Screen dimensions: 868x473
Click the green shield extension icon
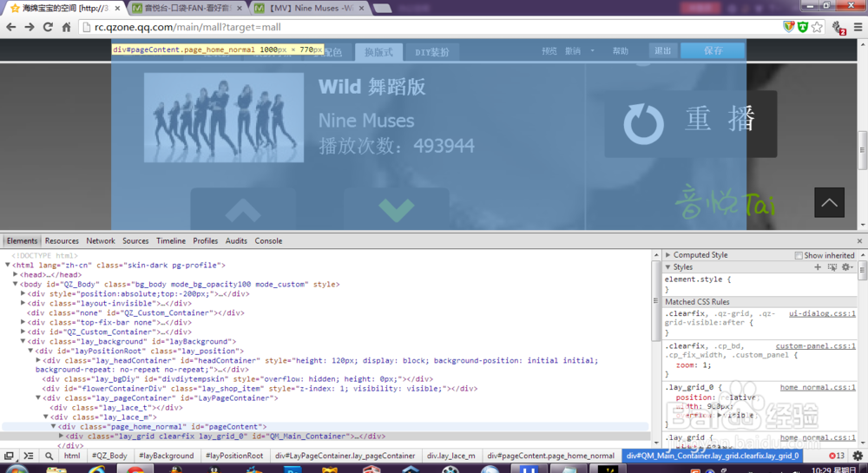(x=803, y=27)
